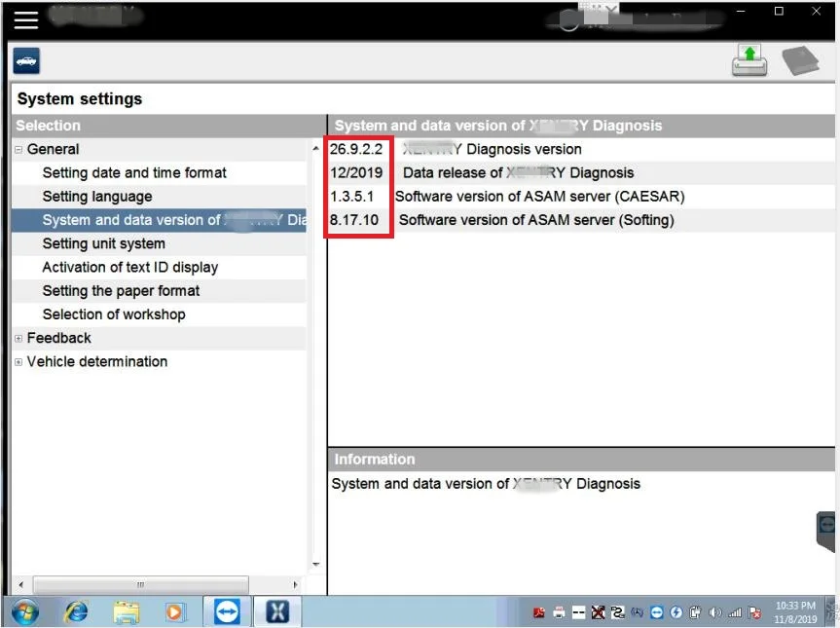This screenshot has height=628, width=840.
Task: Select Setting the paper format
Action: (121, 290)
